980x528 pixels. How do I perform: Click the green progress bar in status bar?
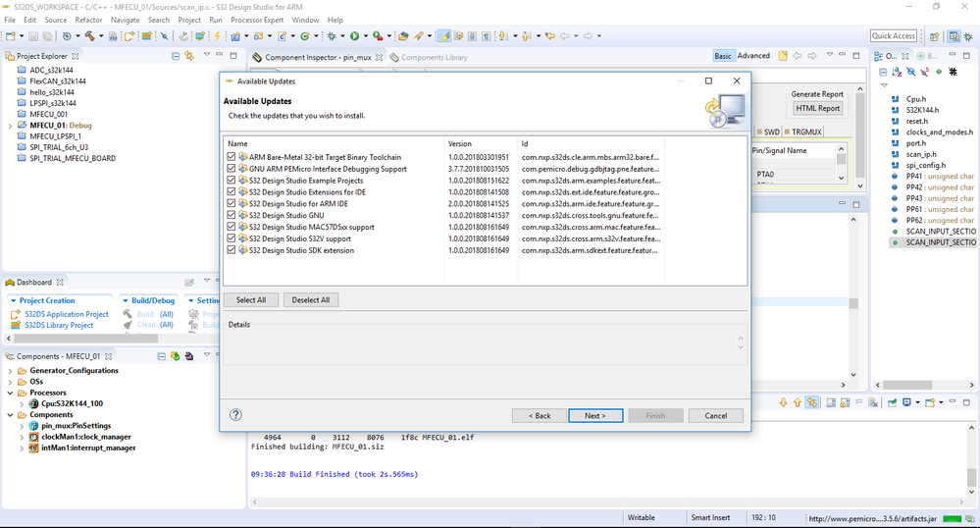tap(952, 518)
